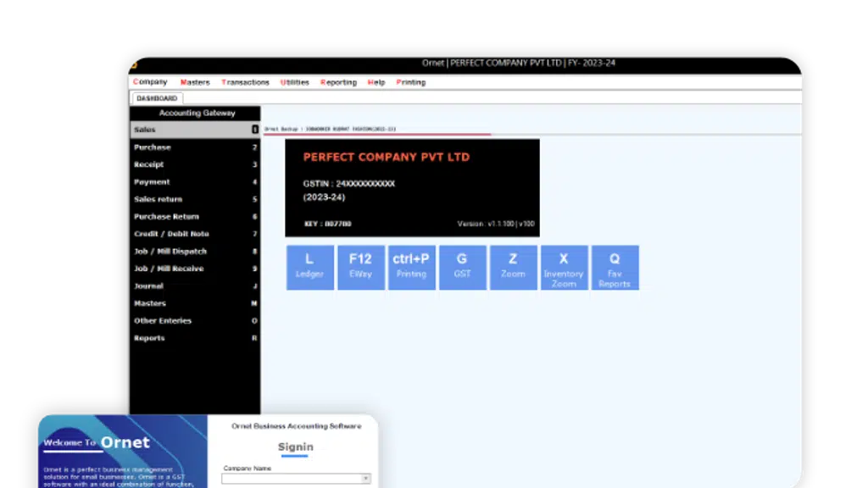The height and width of the screenshot is (488, 868).
Task: Open the Company menu
Action: (150, 82)
